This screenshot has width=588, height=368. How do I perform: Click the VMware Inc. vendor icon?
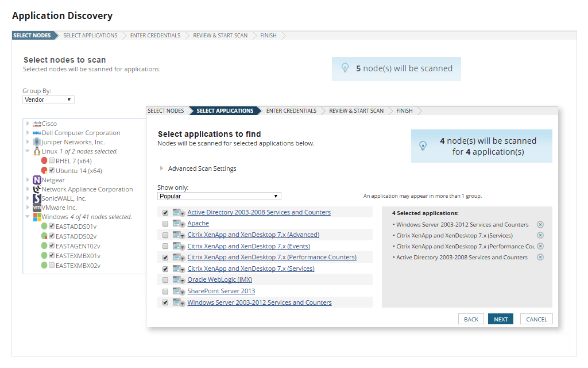[36, 208]
